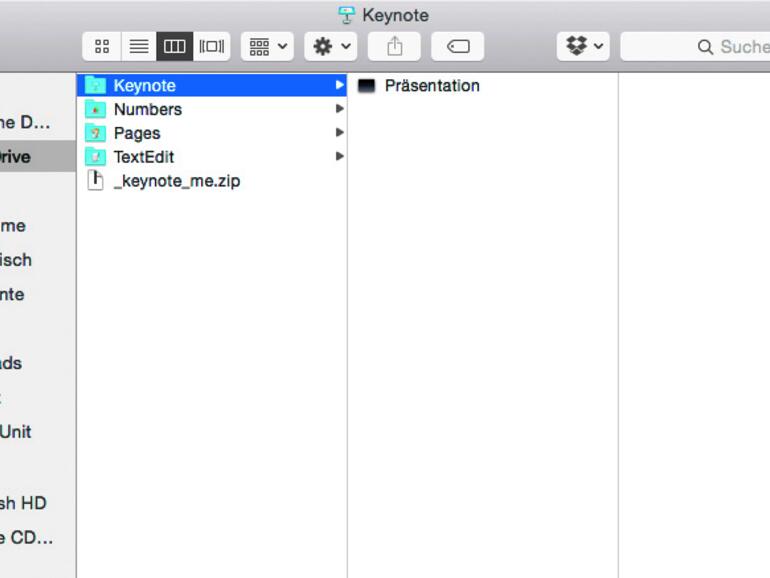Select the TextEdit folder
Image resolution: width=770 pixels, height=578 pixels.
pos(212,157)
